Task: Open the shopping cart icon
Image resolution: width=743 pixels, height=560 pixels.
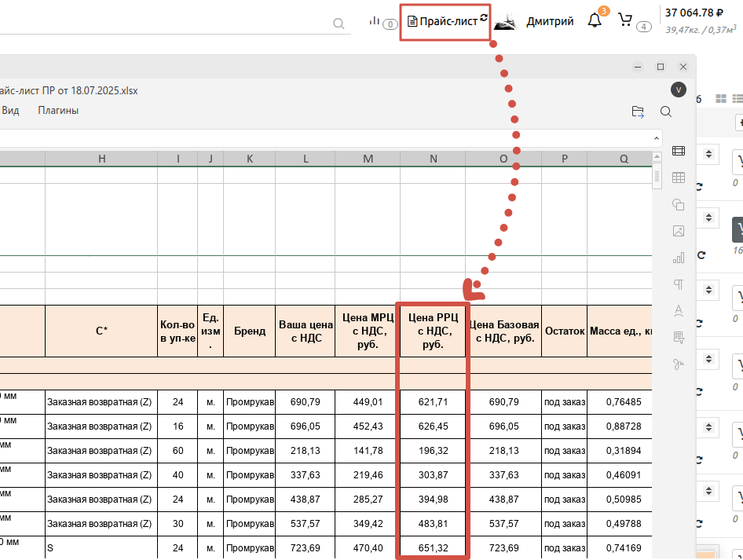Action: [625, 20]
